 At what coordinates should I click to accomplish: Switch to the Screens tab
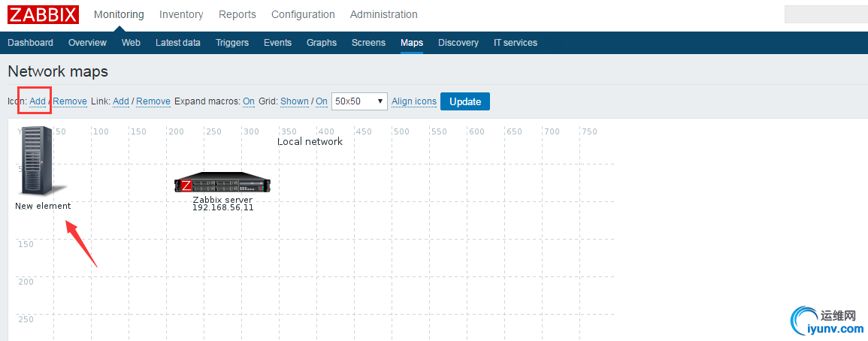368,43
